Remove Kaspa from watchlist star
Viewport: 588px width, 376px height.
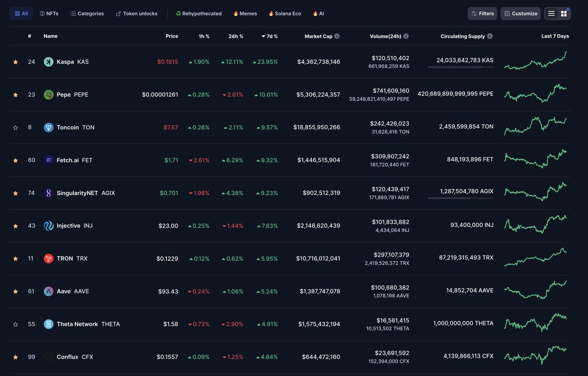point(15,62)
